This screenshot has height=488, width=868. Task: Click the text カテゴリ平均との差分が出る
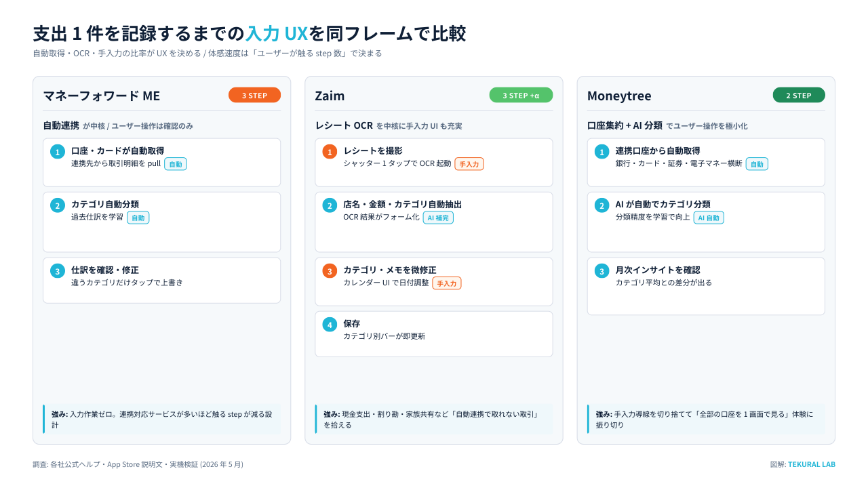pos(664,283)
